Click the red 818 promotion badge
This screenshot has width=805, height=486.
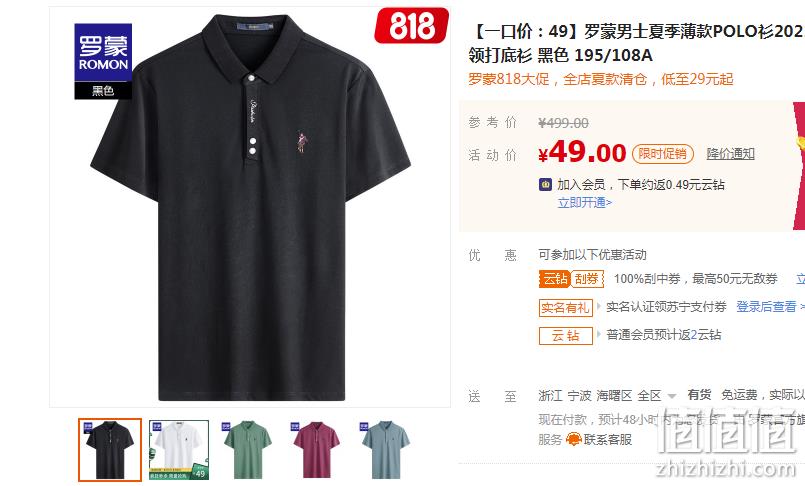click(x=411, y=25)
